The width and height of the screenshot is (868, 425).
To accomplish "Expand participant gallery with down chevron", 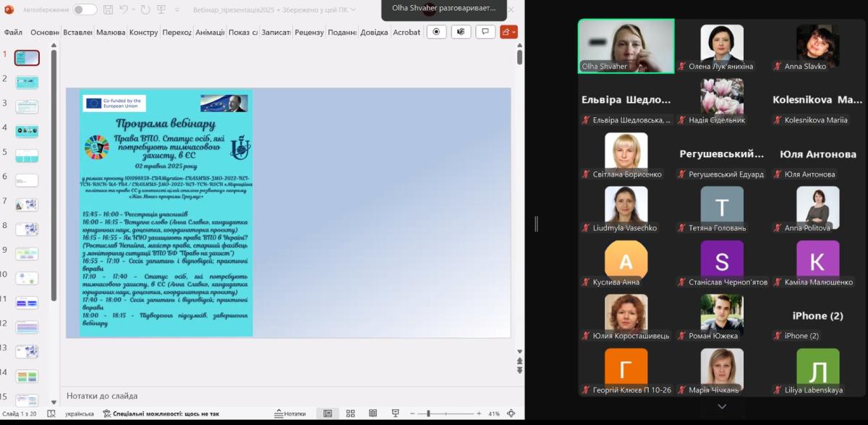I will pos(722,406).
